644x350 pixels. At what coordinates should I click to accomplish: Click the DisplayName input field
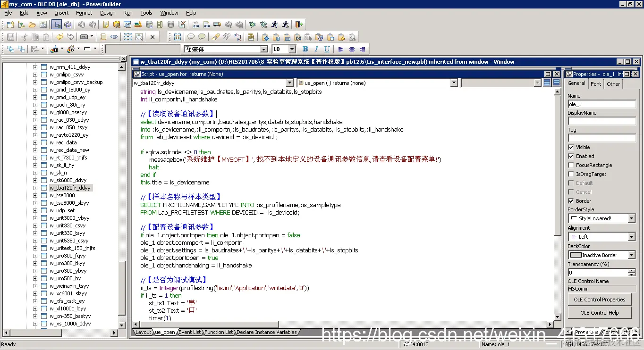click(602, 121)
